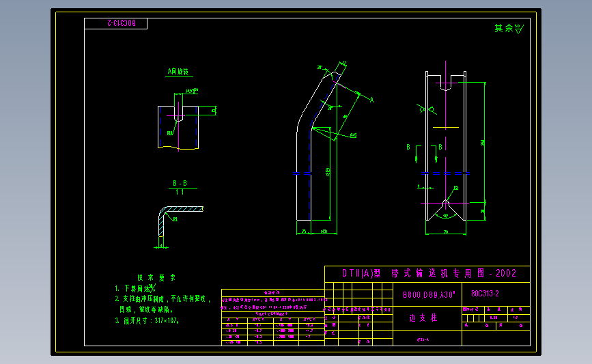The width and height of the screenshot is (592, 364).
Task: Click the spec text "B800.D89.λ30°"
Action: [x=429, y=294]
